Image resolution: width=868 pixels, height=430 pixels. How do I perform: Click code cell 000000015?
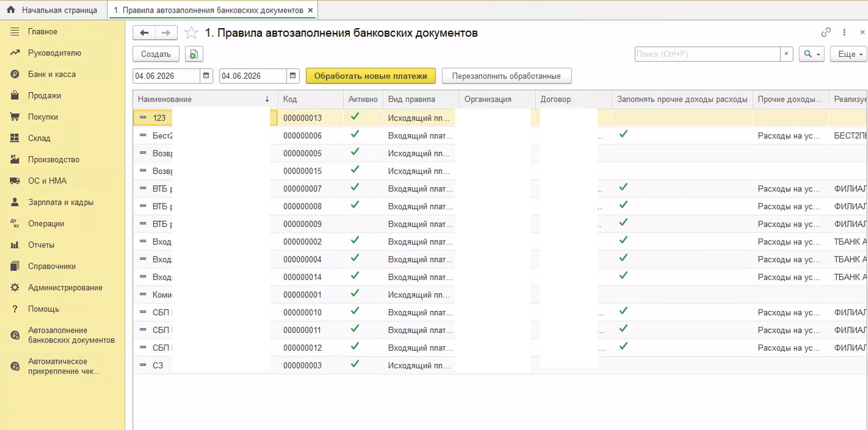click(x=302, y=171)
